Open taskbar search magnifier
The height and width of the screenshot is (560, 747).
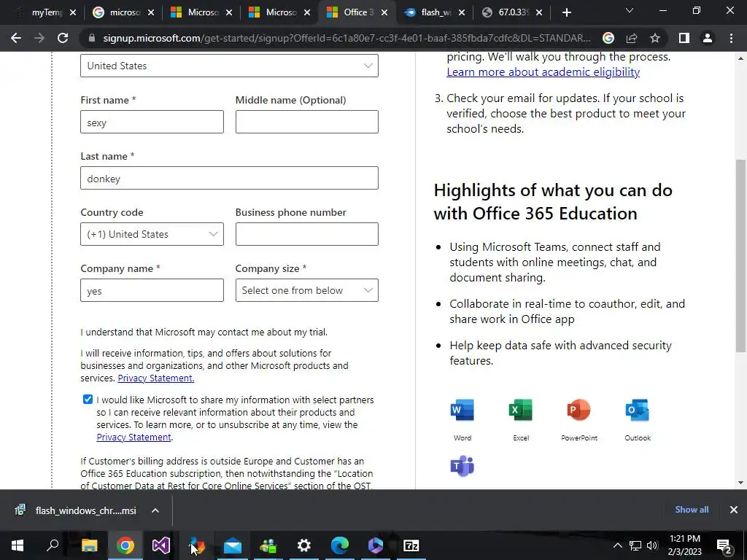click(x=53, y=545)
